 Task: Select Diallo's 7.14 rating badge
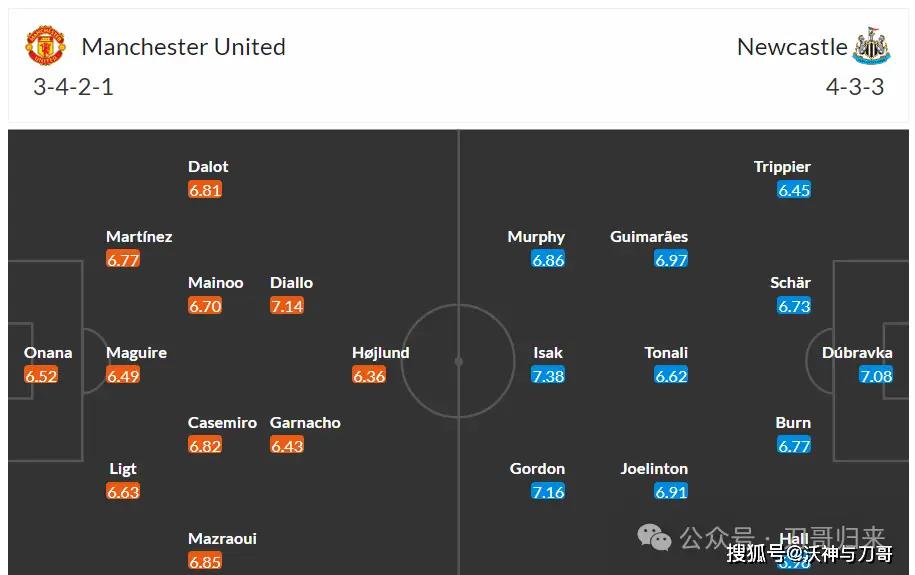tap(287, 306)
